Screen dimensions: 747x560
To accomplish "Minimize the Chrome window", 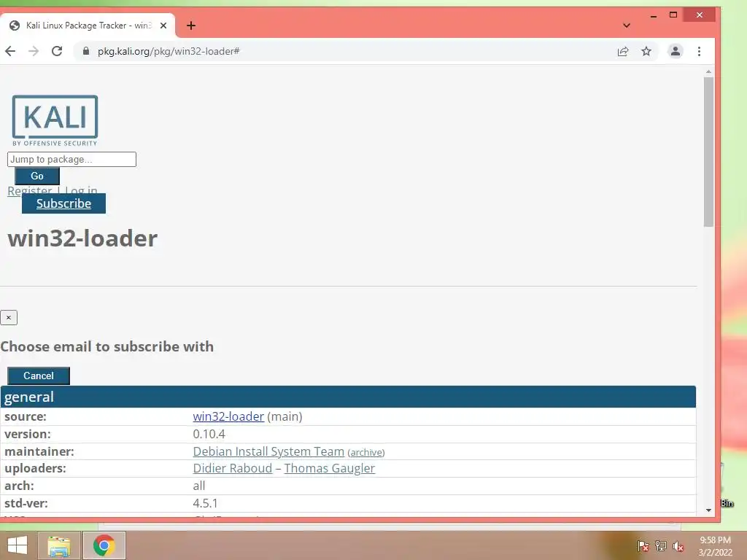I will pos(654,15).
